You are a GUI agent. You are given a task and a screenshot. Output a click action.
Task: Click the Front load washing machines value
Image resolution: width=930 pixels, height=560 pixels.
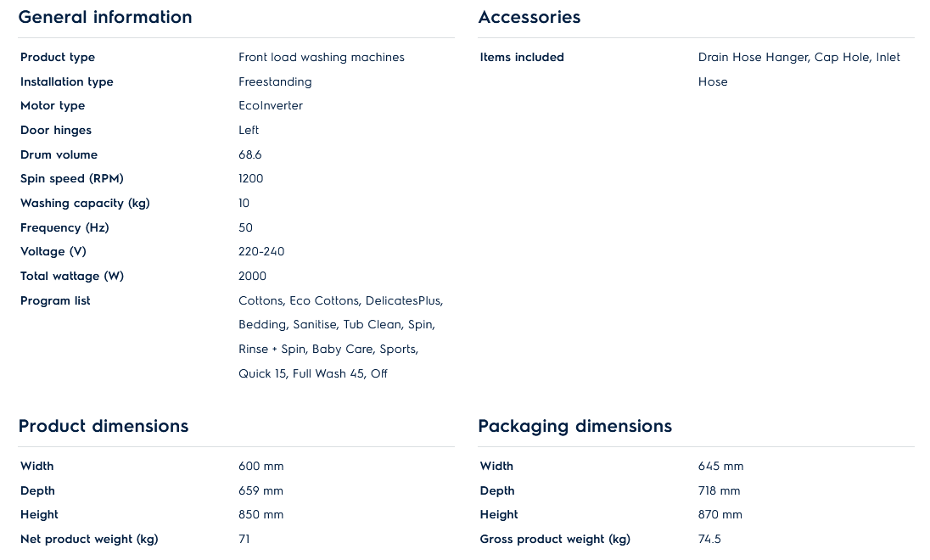(x=322, y=58)
